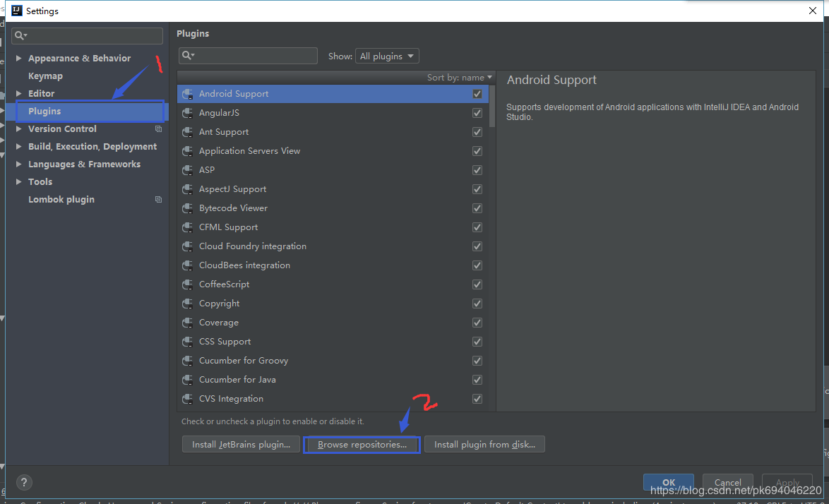Screen dimensions: 829x504
Task: Click the Bytecode Viewer plugin icon
Action: pos(187,208)
